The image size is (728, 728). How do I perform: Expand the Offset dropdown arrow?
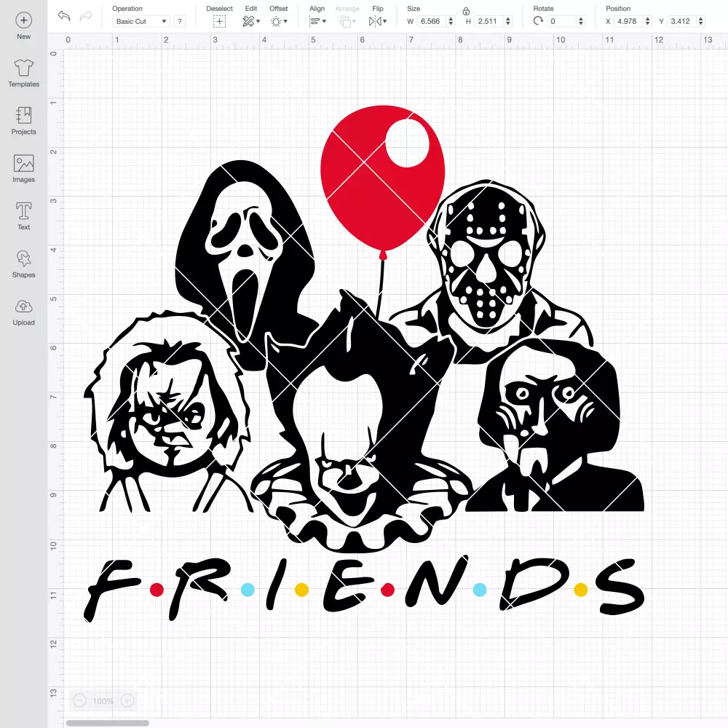coord(285,21)
